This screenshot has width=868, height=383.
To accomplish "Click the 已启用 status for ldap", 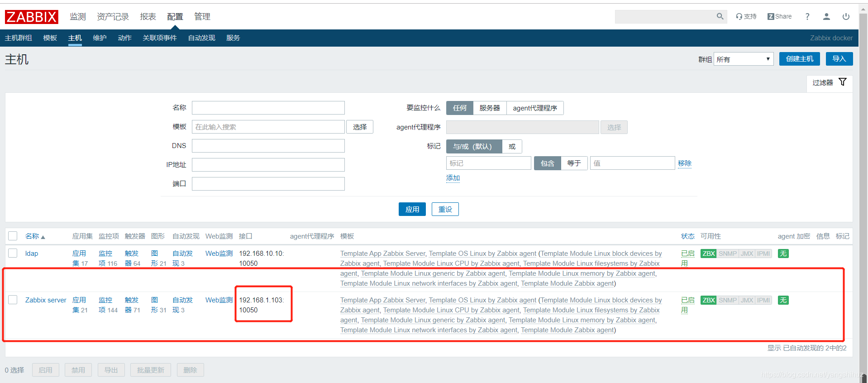I will tap(687, 259).
